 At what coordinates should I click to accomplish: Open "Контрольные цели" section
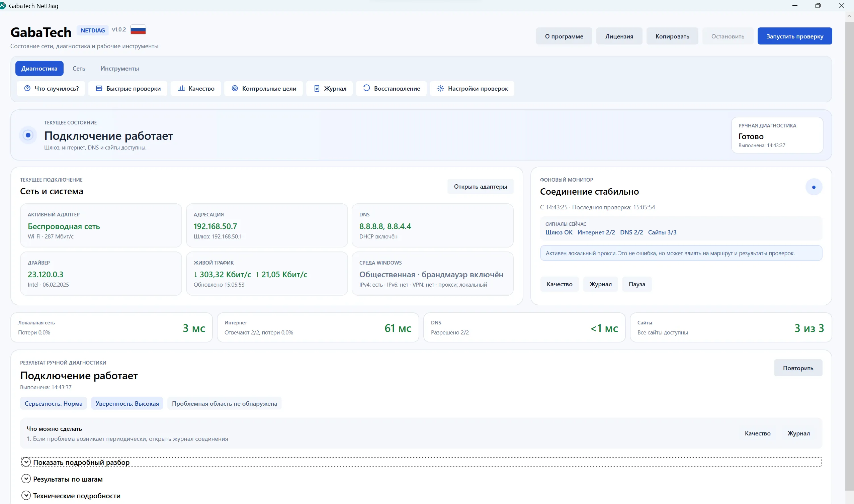[263, 88]
